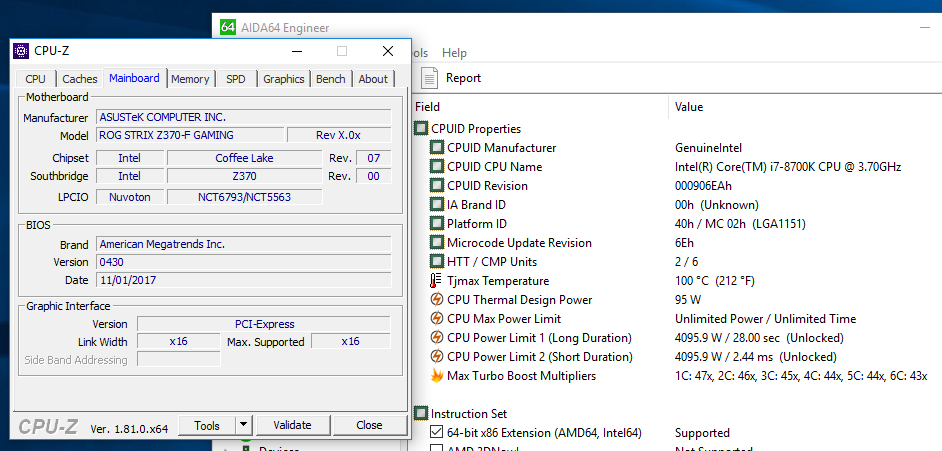
Task: Click the Value column header in AIDA64
Action: tap(689, 107)
